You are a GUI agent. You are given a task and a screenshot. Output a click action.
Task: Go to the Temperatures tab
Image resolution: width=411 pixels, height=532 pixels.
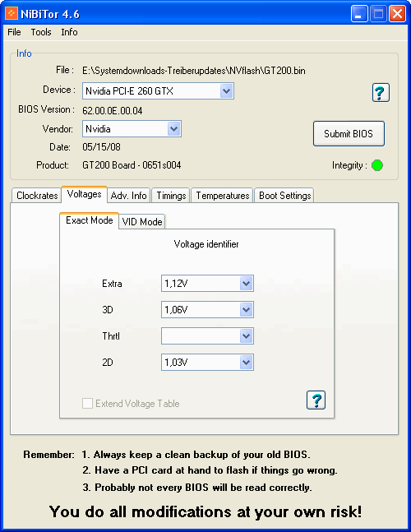(x=223, y=196)
